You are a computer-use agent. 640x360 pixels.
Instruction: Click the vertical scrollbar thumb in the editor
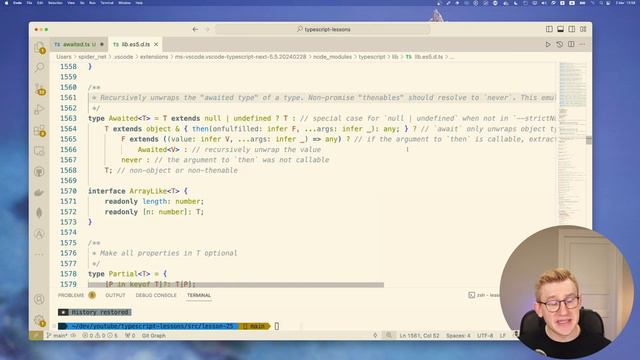click(589, 140)
